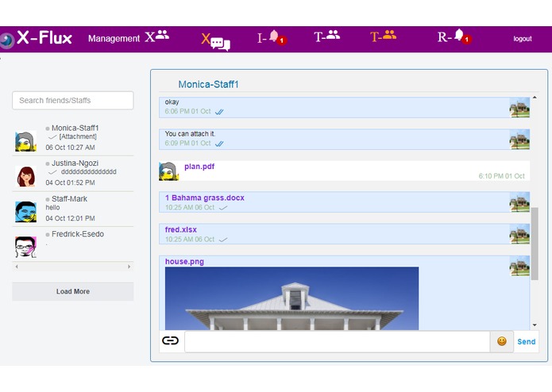Open the orange X chat messages icon

click(215, 41)
